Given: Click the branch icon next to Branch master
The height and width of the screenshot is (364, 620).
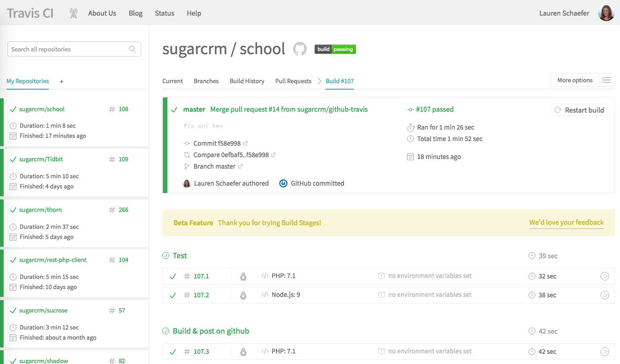Looking at the screenshot, I should pyautogui.click(x=187, y=166).
